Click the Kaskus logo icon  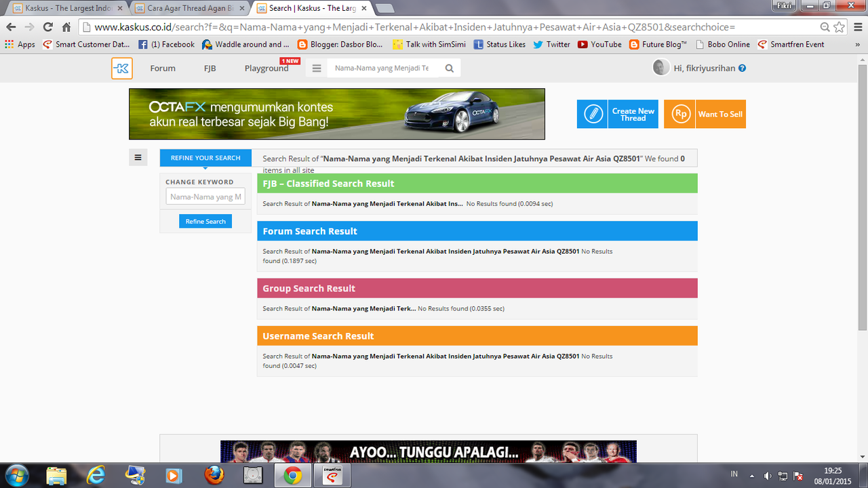[x=122, y=68]
